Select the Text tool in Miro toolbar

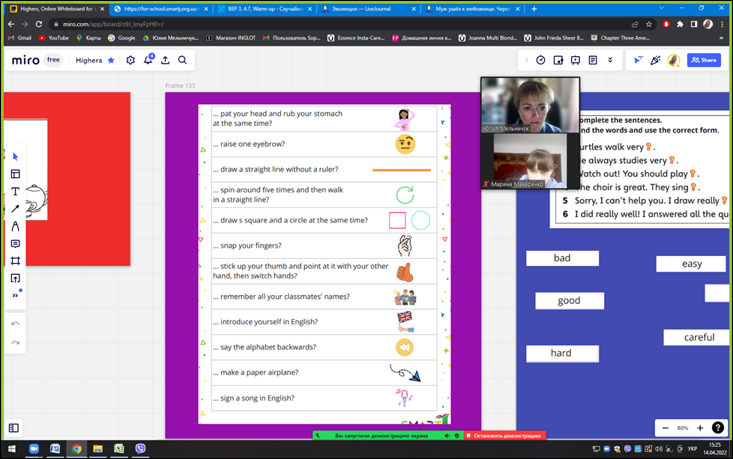coord(15,191)
